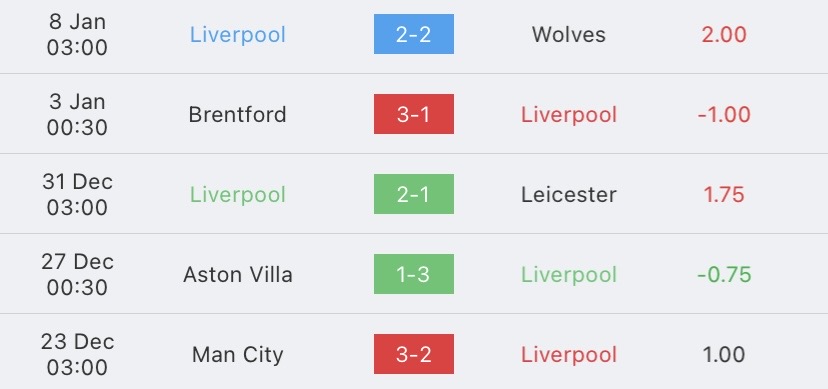Open Liverpool team link in Wolves row
Screen dimensions: 828x389
tap(238, 35)
